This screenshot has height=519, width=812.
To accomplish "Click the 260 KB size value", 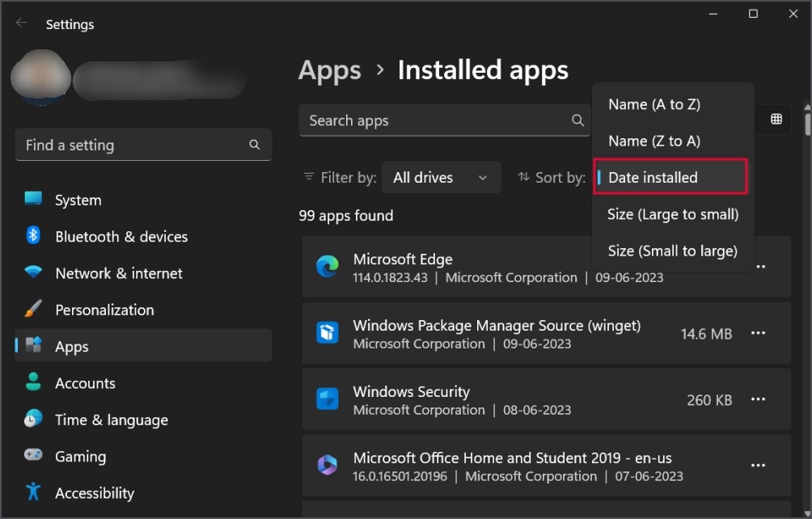I will coord(709,400).
